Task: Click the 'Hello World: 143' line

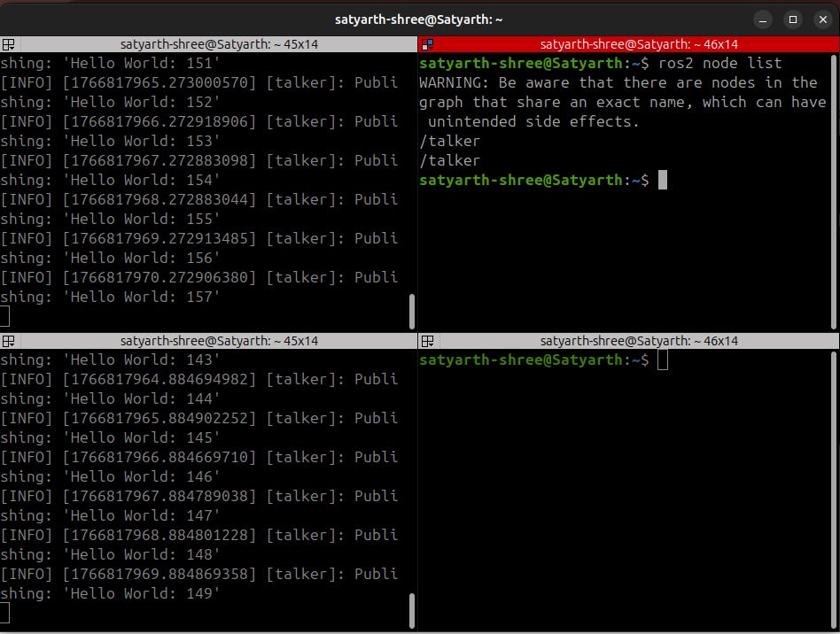Action: [x=110, y=360]
